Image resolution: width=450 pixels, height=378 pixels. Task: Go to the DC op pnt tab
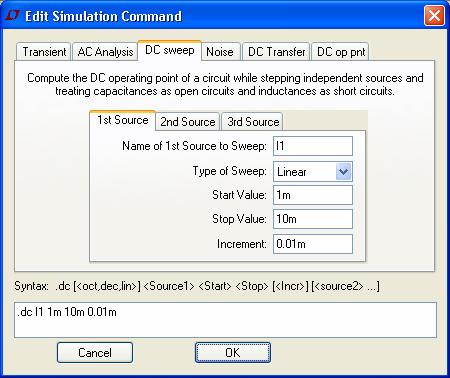point(341,52)
